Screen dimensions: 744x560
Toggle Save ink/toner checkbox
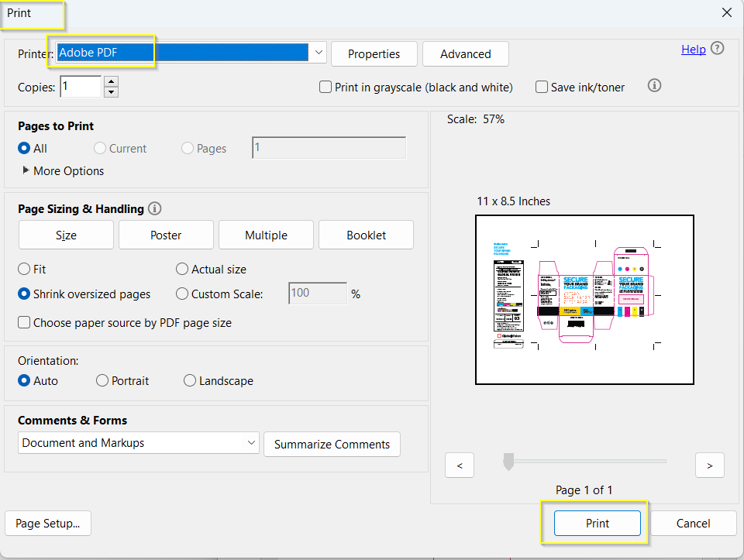click(x=542, y=88)
